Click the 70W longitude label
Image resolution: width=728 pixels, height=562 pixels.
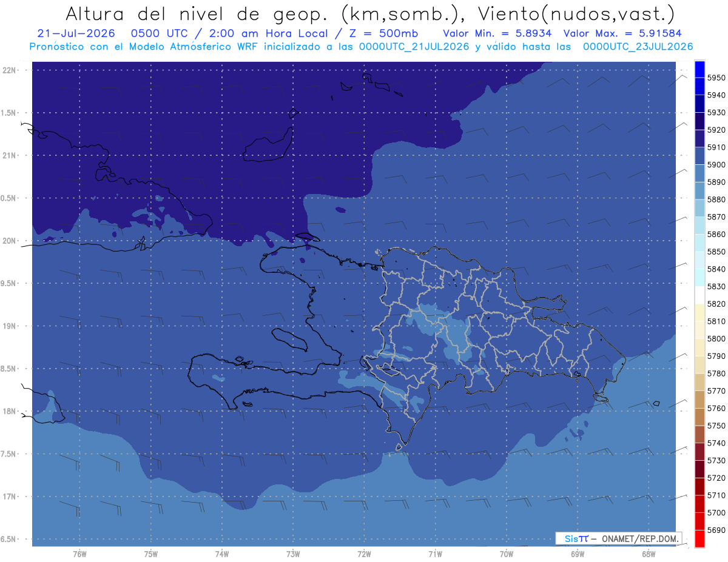click(507, 554)
